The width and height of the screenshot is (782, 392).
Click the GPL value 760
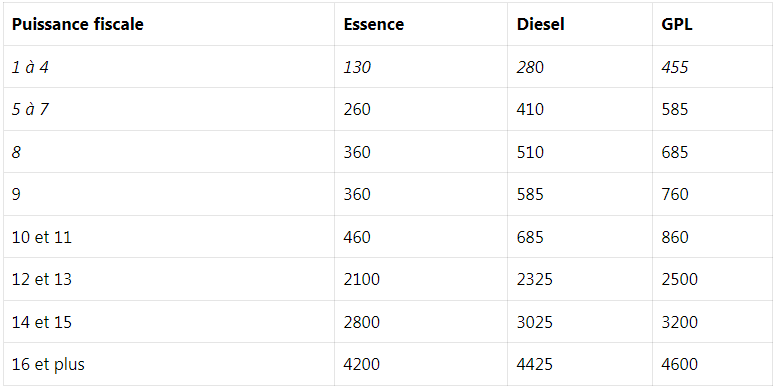(x=674, y=194)
